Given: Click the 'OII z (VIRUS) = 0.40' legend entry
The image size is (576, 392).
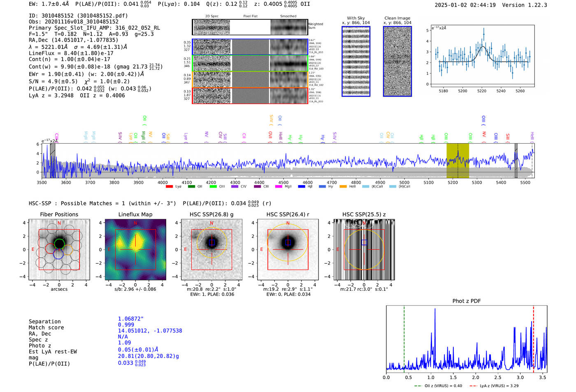Looking at the screenshot, I should (438, 386).
